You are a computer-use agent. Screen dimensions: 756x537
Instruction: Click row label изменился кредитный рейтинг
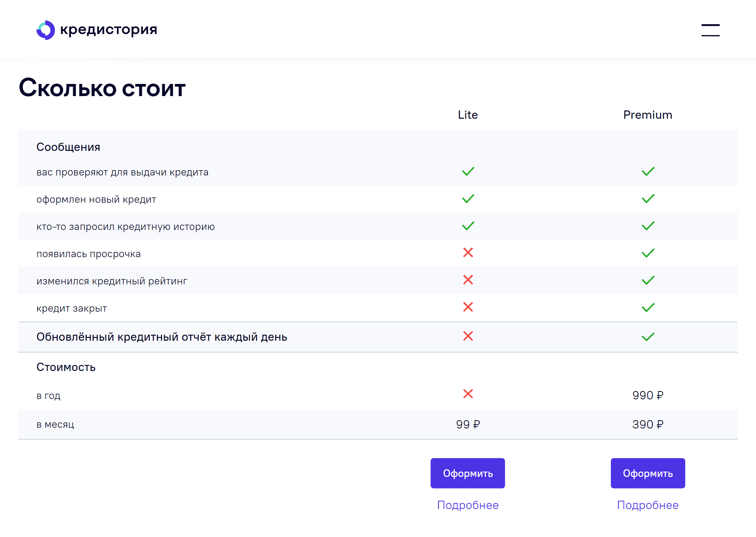click(x=112, y=281)
